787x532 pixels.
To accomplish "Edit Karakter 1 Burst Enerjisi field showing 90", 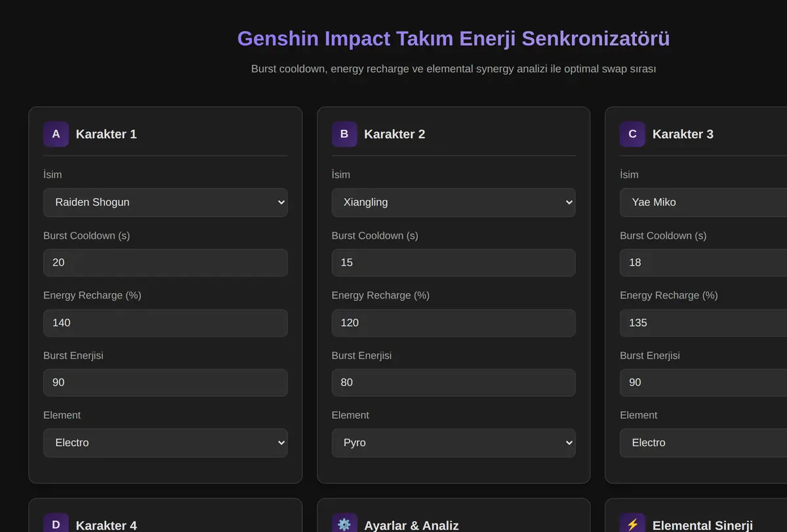I will (165, 382).
